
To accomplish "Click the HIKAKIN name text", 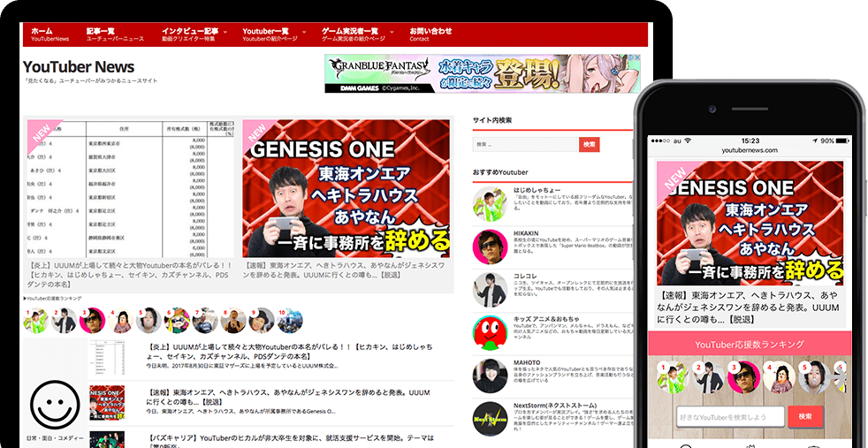I will click(x=526, y=233).
